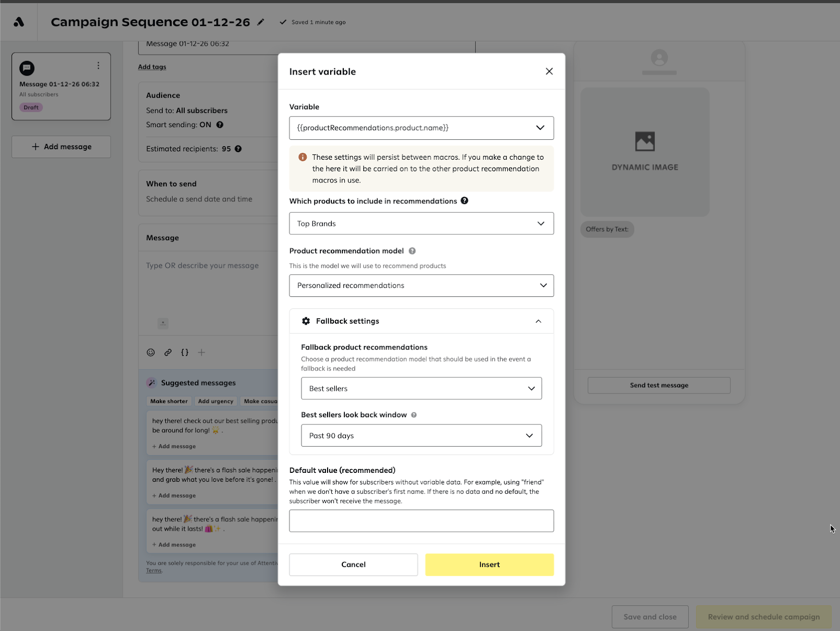The image size is (840, 631).
Task: Click the Attentive logo icon
Action: click(19, 22)
